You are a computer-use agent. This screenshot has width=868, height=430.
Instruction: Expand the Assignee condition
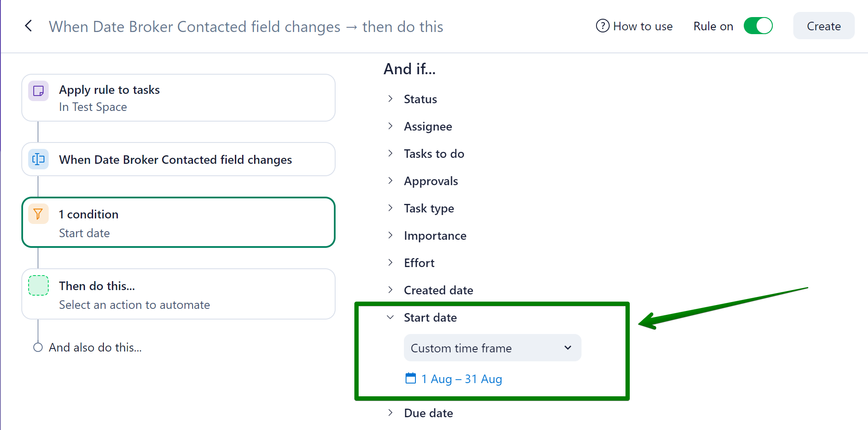390,126
